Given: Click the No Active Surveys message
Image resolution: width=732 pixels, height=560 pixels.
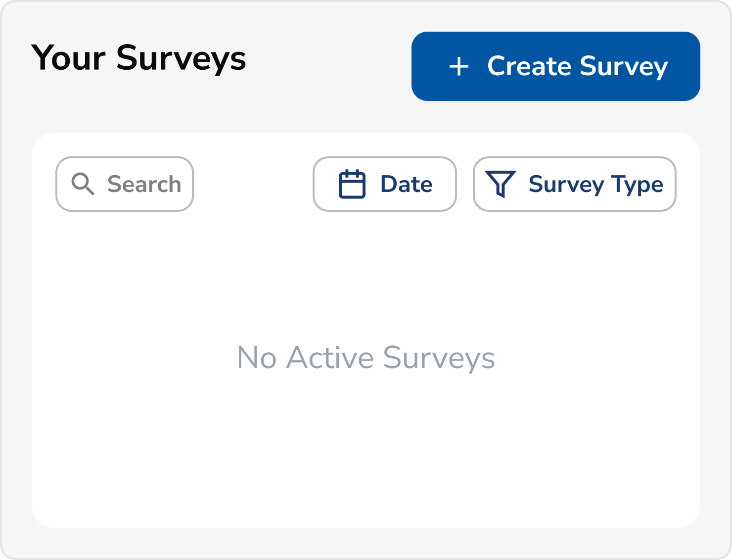Looking at the screenshot, I should tap(366, 358).
